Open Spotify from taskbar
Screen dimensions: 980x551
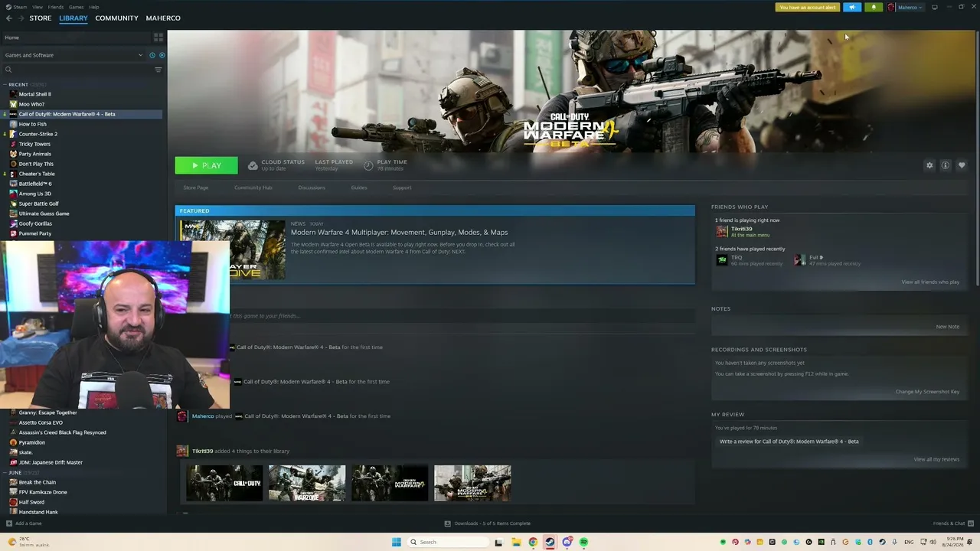tap(583, 542)
